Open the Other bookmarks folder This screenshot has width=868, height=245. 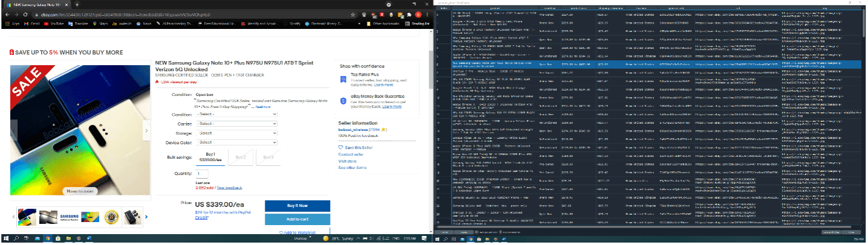382,24
